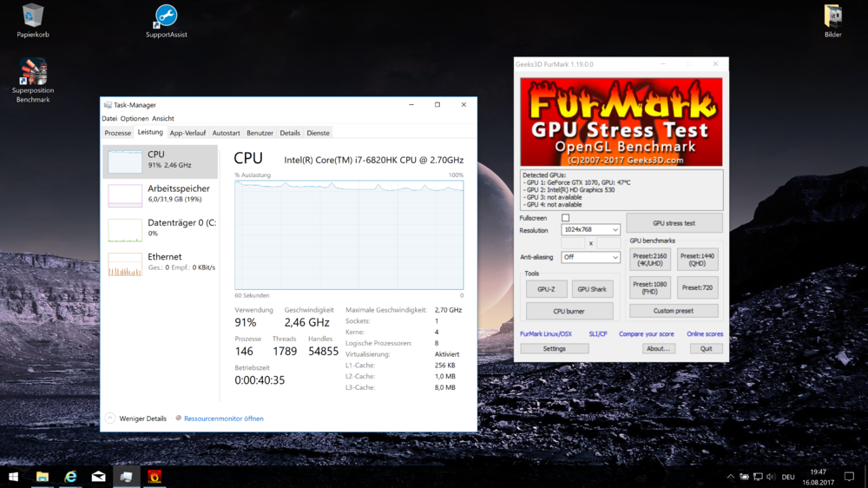
Task: Open File Explorer from the taskbar
Action: (42, 477)
